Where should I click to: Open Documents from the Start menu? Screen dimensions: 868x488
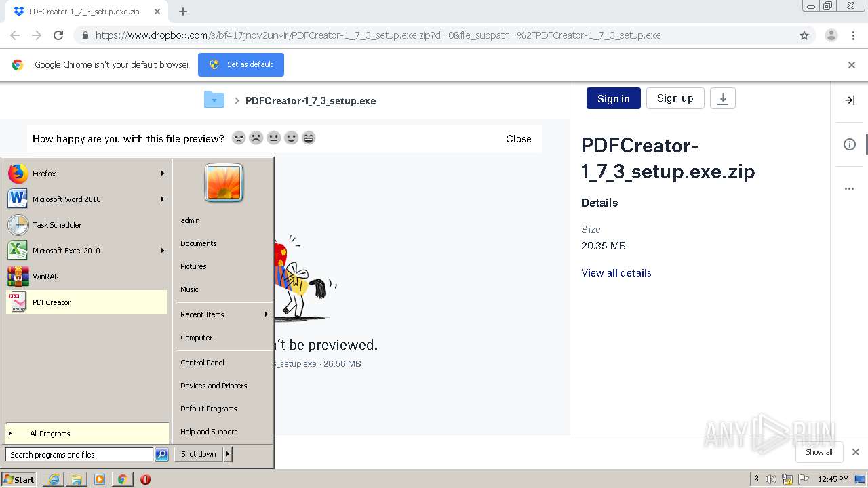[198, 243]
